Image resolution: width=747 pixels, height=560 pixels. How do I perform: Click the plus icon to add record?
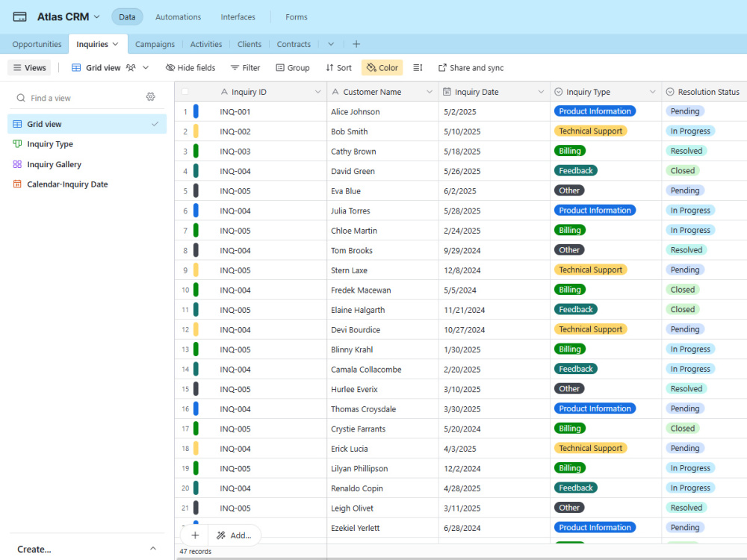195,535
